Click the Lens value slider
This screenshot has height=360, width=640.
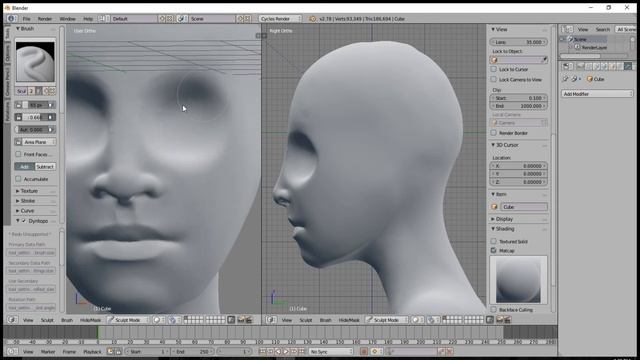519,42
